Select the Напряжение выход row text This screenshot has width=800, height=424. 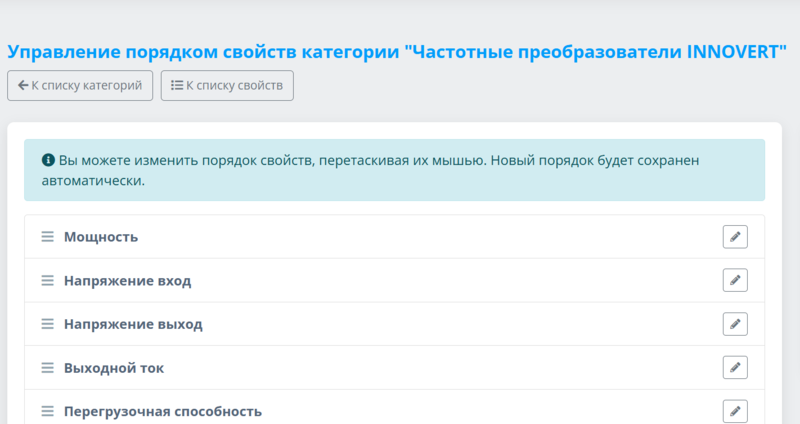coord(133,325)
